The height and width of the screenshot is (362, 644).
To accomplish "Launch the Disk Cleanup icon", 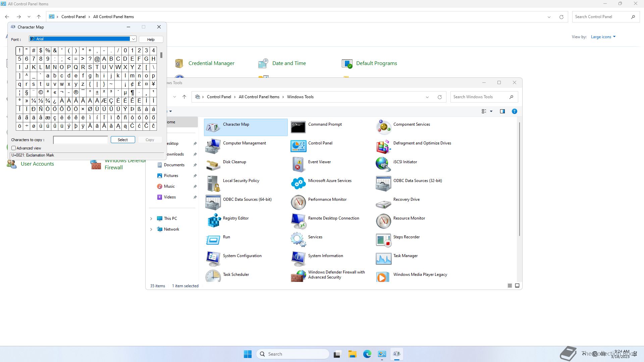I will click(213, 165).
